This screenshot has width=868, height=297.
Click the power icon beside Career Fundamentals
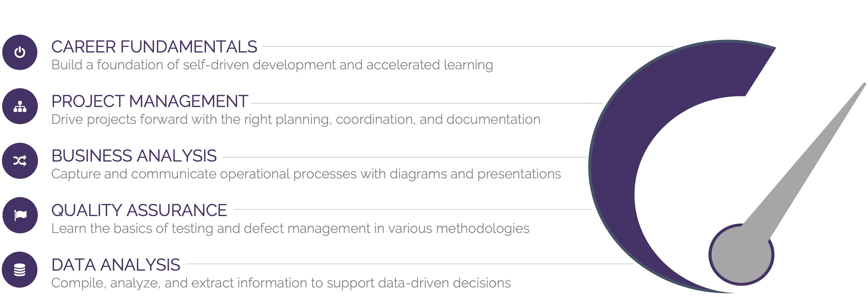pos(20,52)
